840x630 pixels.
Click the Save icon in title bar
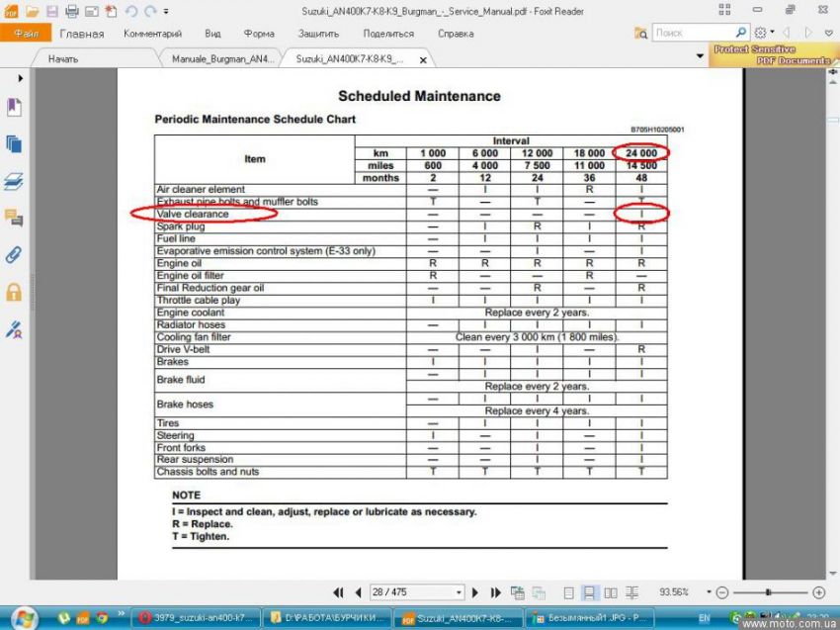tap(52, 12)
